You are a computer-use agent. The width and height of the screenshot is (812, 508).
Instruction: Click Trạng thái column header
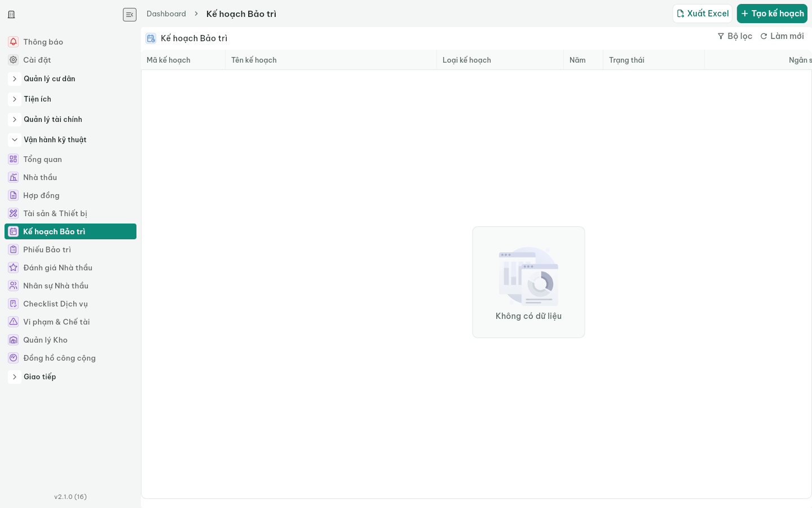654,60
